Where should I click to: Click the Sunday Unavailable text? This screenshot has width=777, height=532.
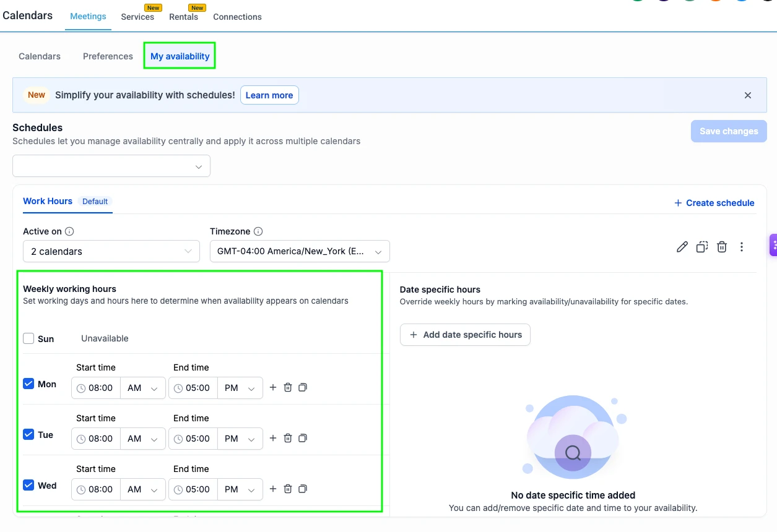(x=105, y=338)
